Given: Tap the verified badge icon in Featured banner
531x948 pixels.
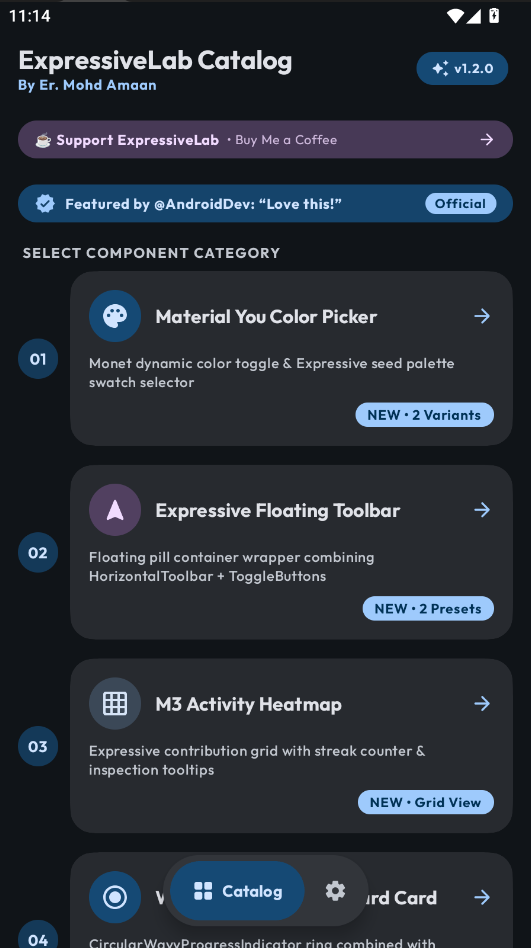Looking at the screenshot, I should pos(45,204).
